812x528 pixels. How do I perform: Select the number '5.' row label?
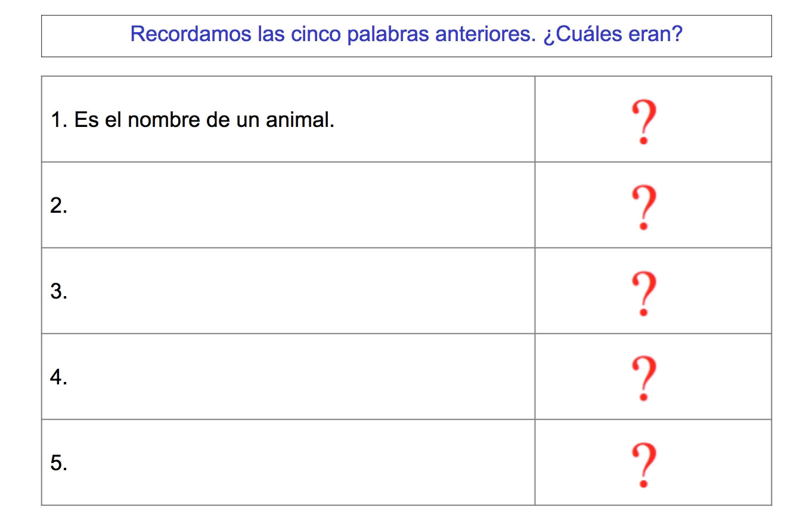[58, 464]
